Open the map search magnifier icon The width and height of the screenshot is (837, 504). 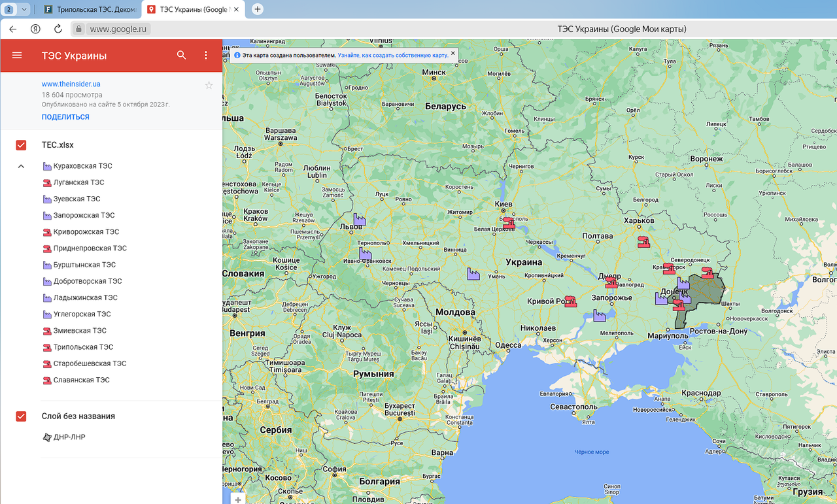(x=182, y=56)
